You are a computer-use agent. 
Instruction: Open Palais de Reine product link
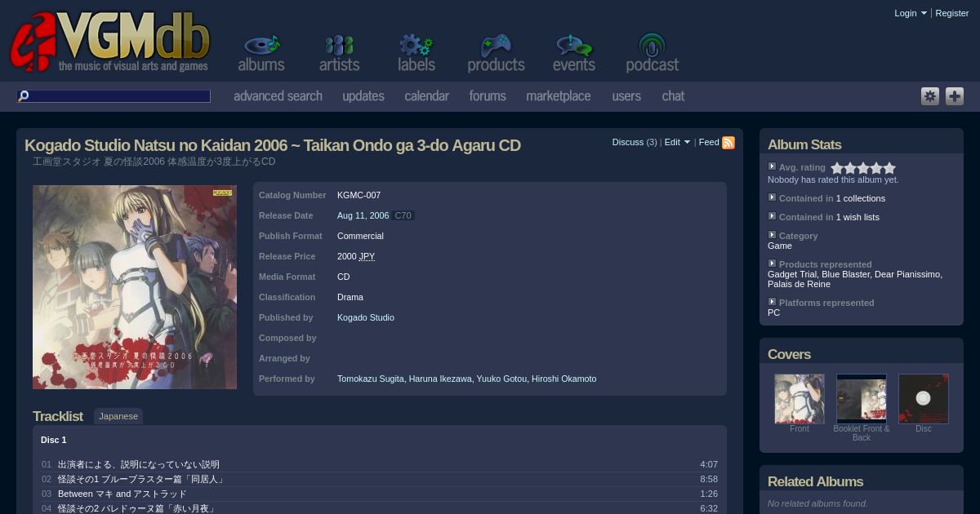(799, 284)
